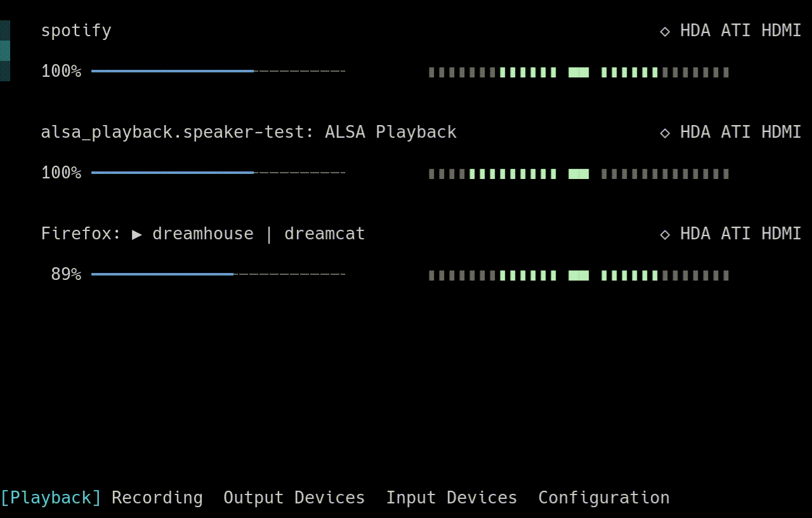Mute the speaker-test ALSA Playback stream
The image size is (812, 518).
[x=61, y=172]
